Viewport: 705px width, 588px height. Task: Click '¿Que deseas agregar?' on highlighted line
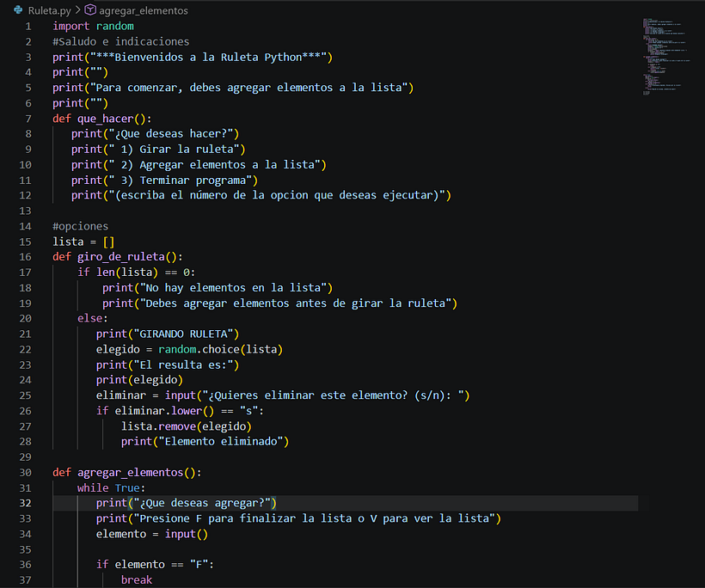click(202, 503)
